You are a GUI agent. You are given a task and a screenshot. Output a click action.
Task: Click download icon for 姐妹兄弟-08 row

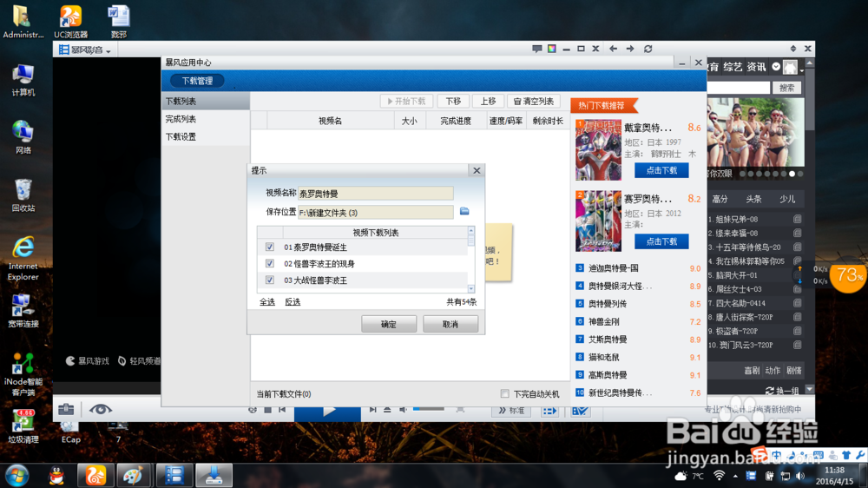click(x=797, y=219)
